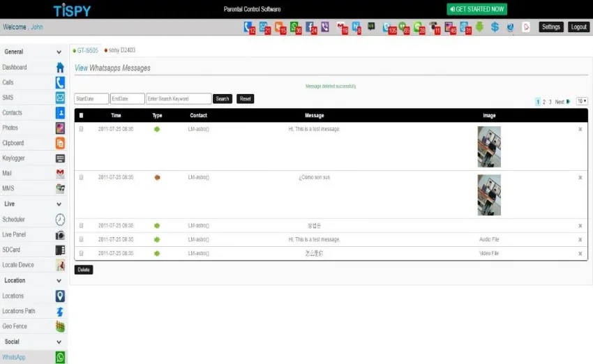This screenshot has height=364, width=593.
Task: Switch to the sony D2403 device tab
Action: point(119,50)
